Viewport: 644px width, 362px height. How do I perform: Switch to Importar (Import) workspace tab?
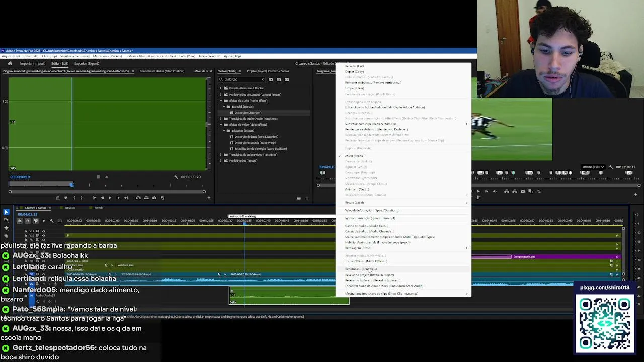pyautogui.click(x=33, y=64)
